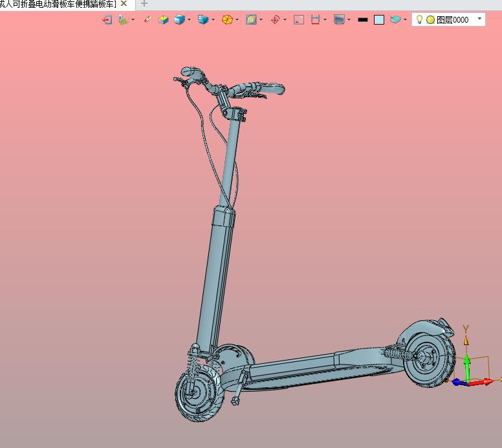Click the red H-shaped section view icon
Screen dimensions: 502x448
[315, 20]
